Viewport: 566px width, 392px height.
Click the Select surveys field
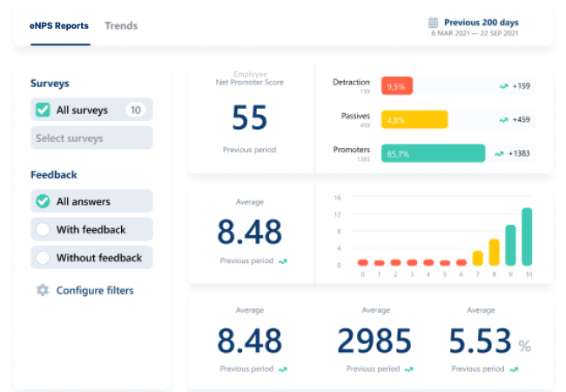[x=91, y=138]
